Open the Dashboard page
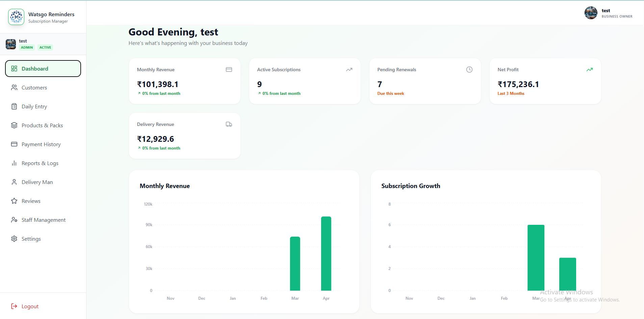 click(x=43, y=69)
